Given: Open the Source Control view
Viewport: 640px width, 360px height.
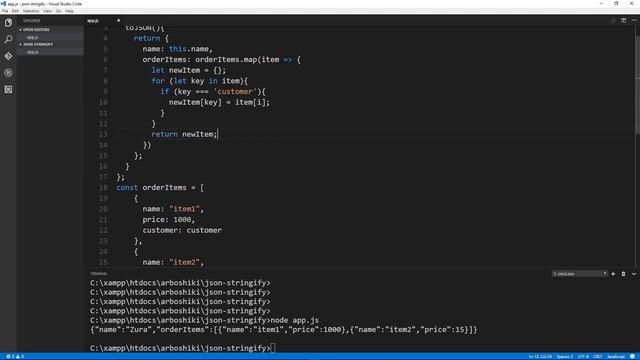Looking at the screenshot, I should (x=8, y=56).
